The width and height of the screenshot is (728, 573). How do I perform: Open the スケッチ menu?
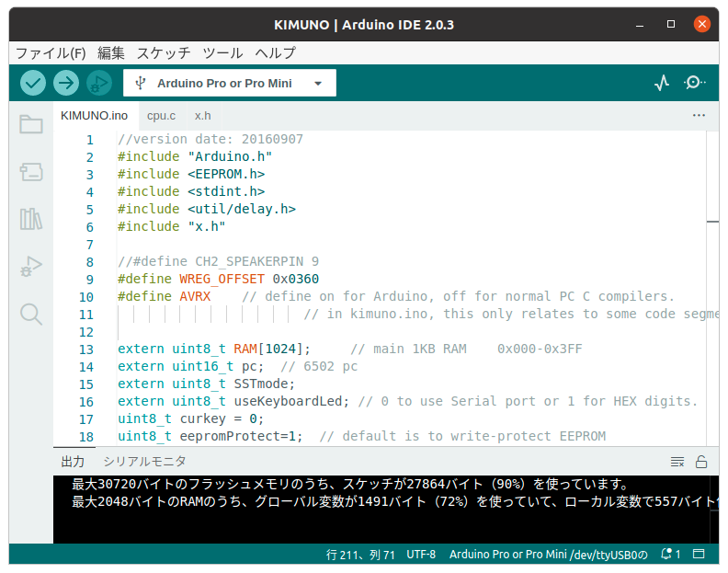point(164,53)
